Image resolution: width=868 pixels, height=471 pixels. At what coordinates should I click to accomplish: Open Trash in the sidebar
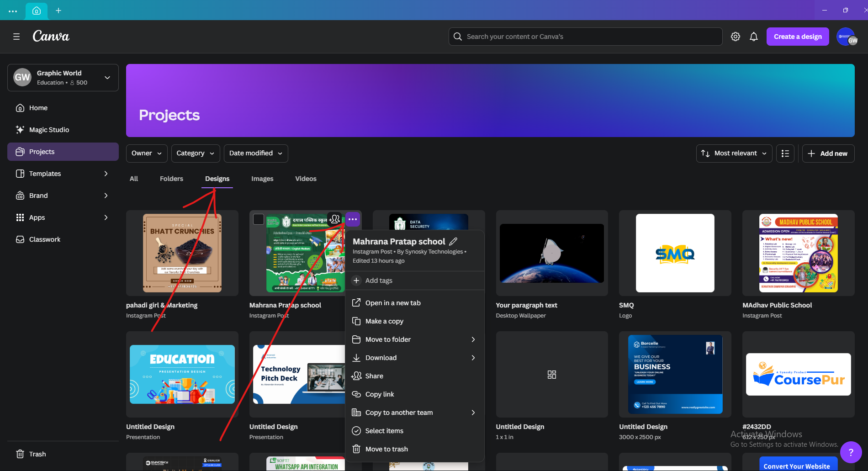[x=37, y=454]
